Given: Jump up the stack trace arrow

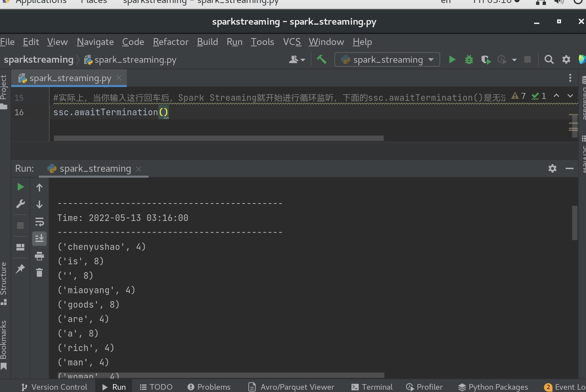Looking at the screenshot, I should (x=39, y=187).
